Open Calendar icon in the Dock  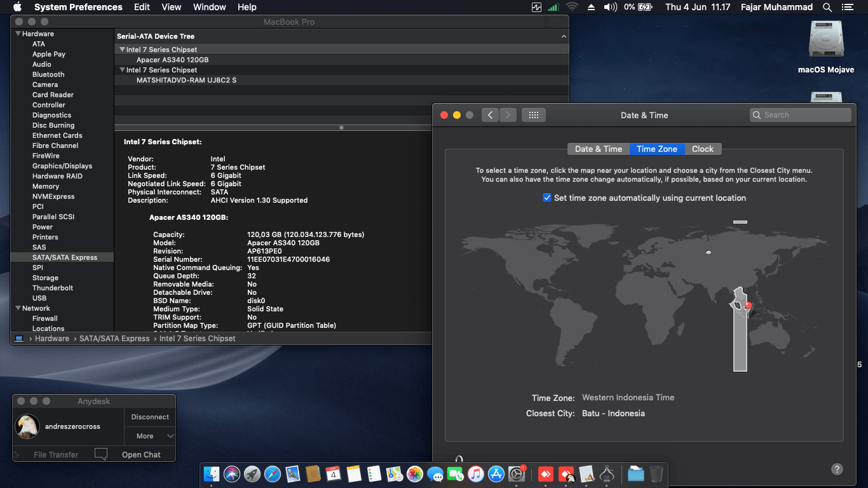tap(334, 474)
